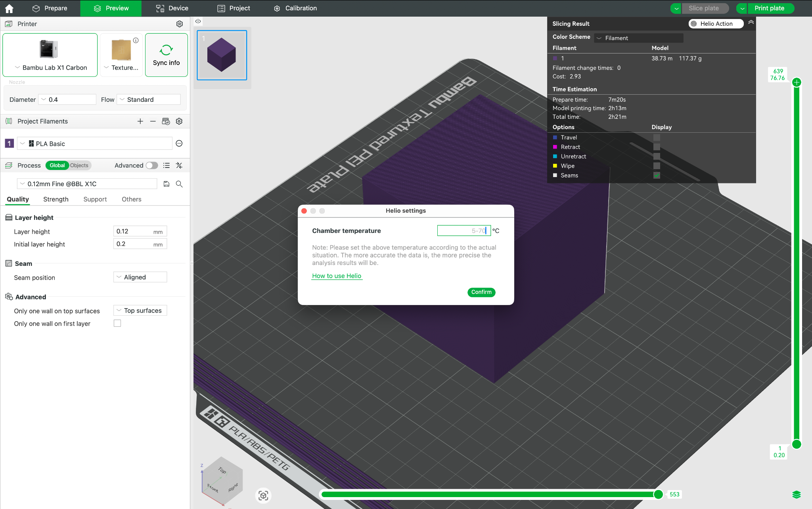The height and width of the screenshot is (509, 812).
Task: Uncheck Seams display checkbox
Action: click(657, 175)
